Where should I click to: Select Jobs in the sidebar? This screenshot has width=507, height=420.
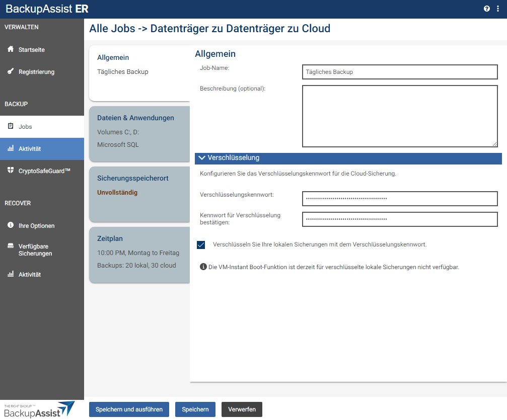[x=42, y=127]
